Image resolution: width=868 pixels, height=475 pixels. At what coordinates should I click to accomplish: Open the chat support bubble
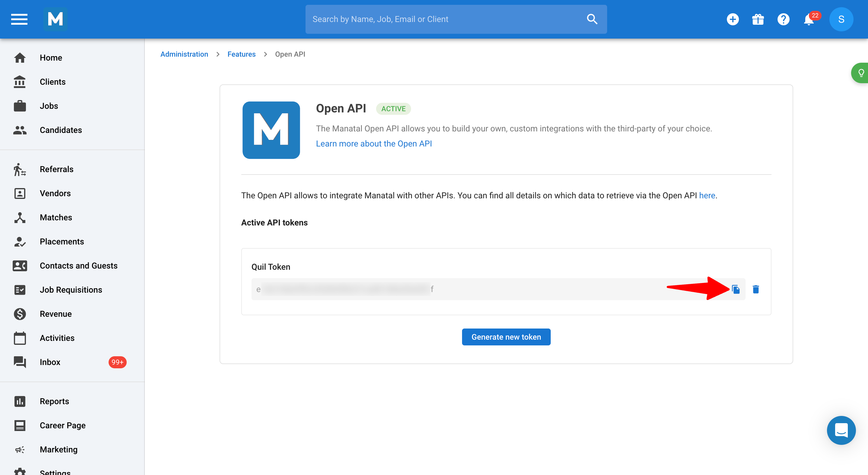(x=841, y=430)
